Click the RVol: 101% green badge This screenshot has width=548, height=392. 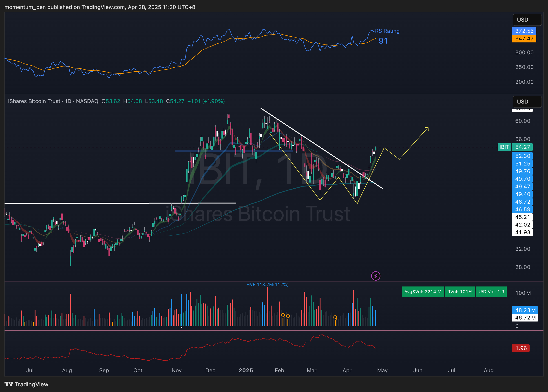click(460, 292)
